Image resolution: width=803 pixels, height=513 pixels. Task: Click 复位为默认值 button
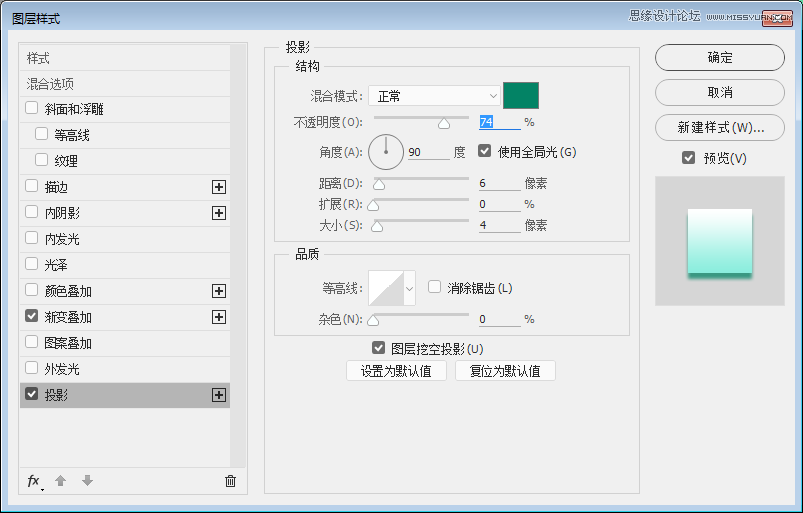(x=505, y=371)
